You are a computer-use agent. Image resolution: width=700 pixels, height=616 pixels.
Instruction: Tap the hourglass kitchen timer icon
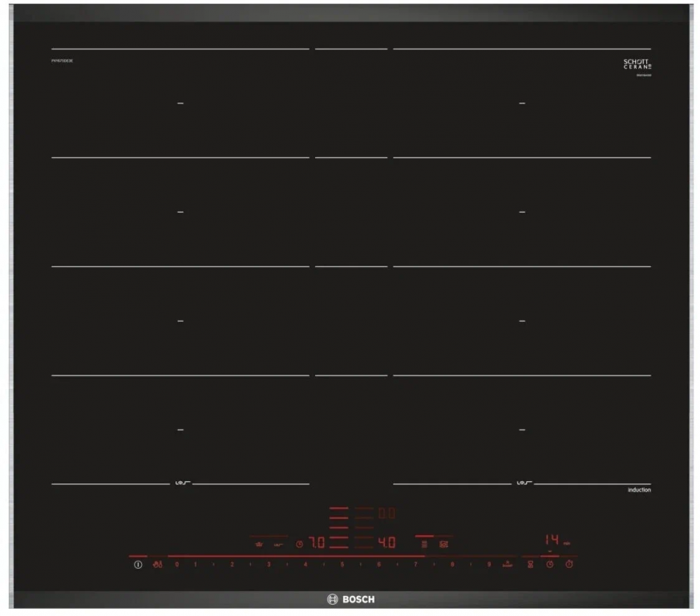[530, 565]
